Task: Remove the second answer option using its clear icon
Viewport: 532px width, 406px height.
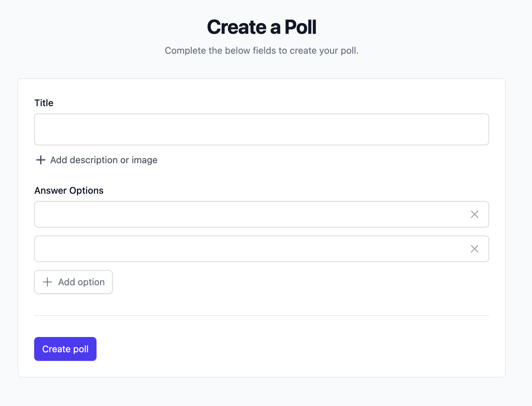Action: (475, 249)
